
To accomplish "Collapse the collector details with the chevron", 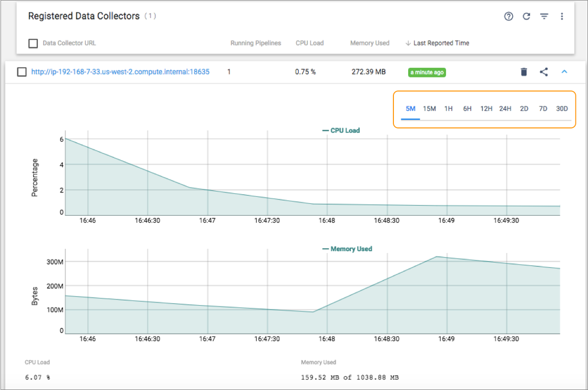I will coord(564,72).
